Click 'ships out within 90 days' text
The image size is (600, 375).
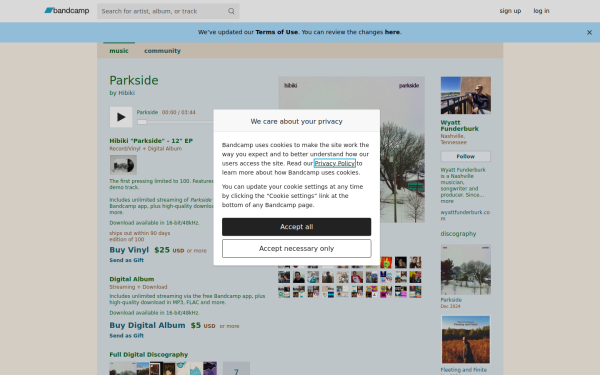[140, 233]
